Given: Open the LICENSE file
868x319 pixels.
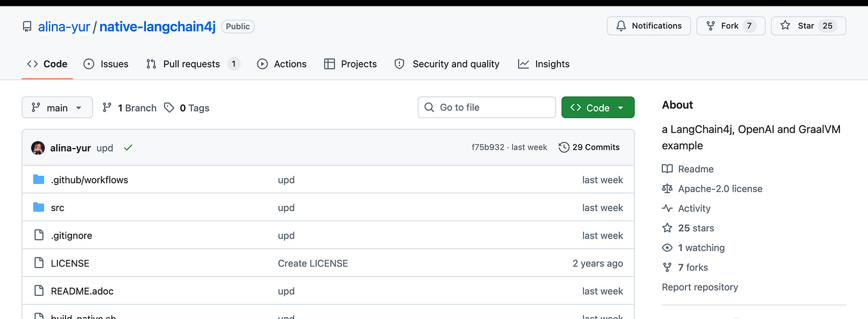Looking at the screenshot, I should (x=70, y=263).
